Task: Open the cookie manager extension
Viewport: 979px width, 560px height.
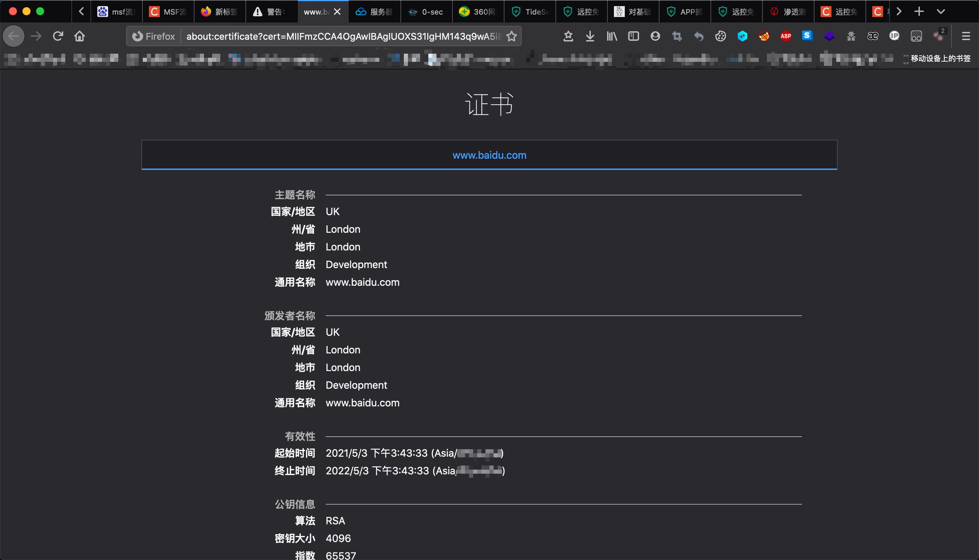Action: tap(721, 36)
